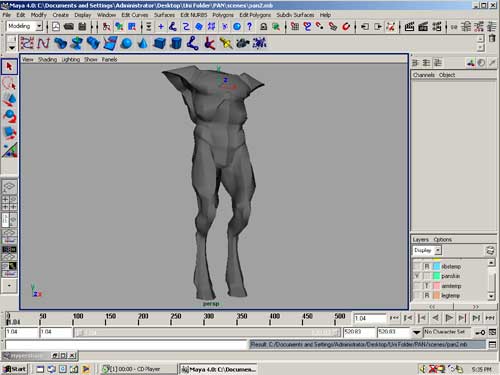Click play forwards button
This screenshot has height=375, width=500.
click(x=449, y=318)
